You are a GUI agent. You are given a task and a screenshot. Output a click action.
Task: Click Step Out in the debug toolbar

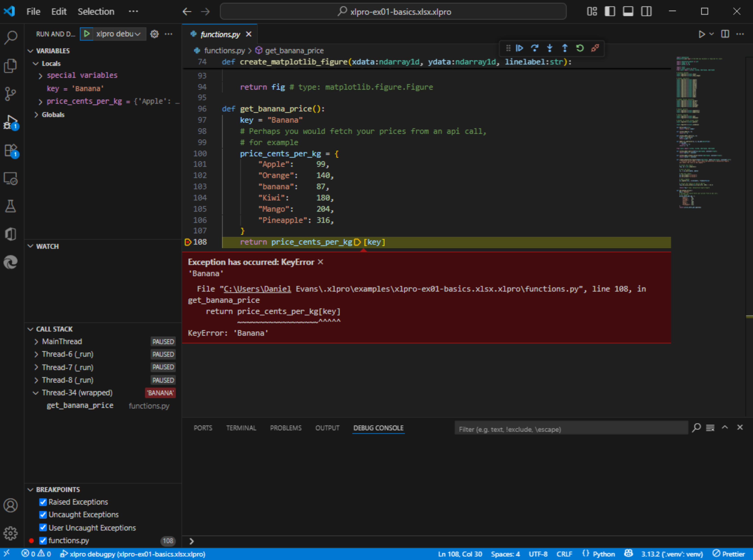pyautogui.click(x=565, y=48)
